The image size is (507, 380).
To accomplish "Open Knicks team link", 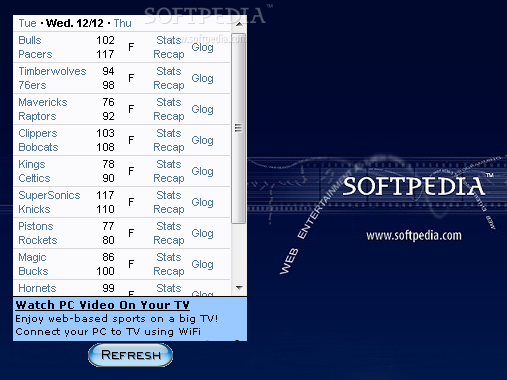I will click(x=34, y=209).
